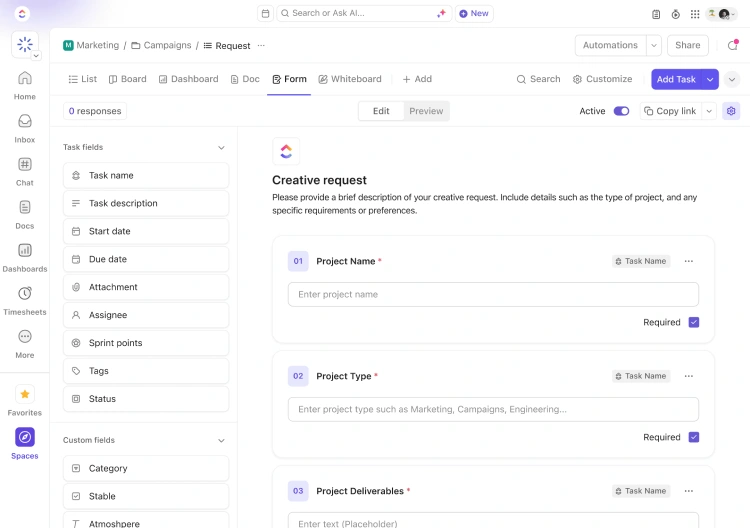Open Project Name field options menu
The height and width of the screenshot is (528, 750).
tap(688, 261)
